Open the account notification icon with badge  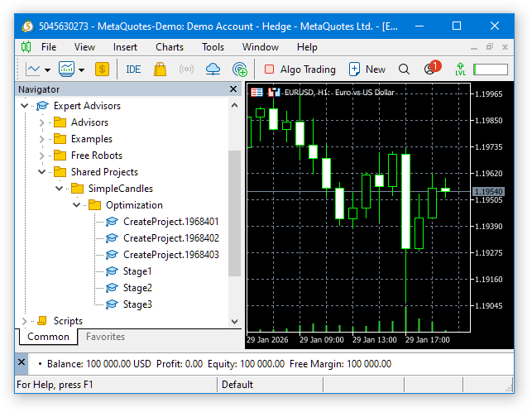point(432,68)
